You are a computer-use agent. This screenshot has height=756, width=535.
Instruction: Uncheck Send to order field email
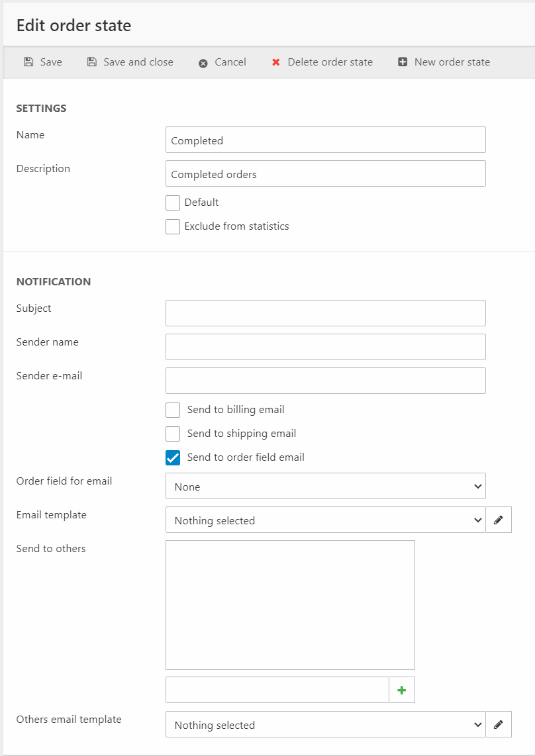(x=173, y=457)
